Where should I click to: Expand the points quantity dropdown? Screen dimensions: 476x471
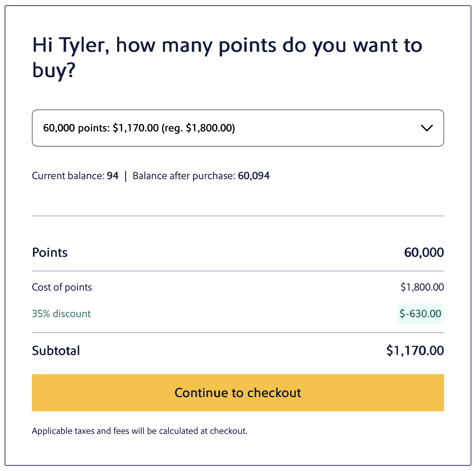coord(238,128)
